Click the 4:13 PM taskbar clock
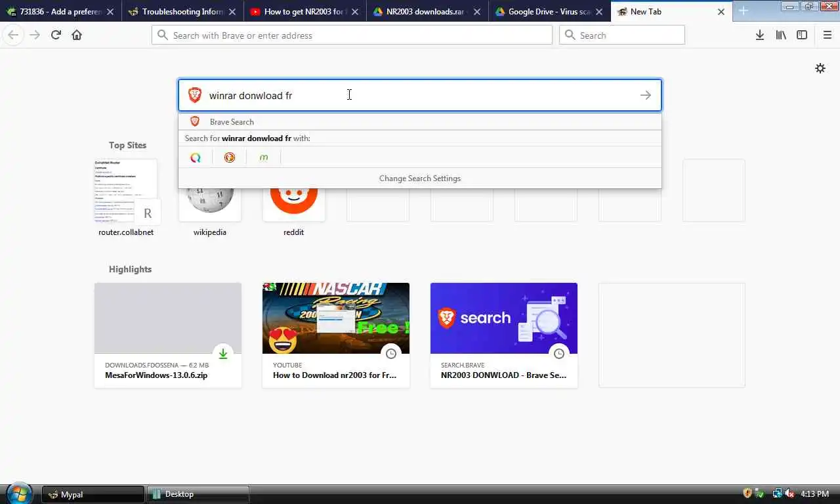 (815, 494)
